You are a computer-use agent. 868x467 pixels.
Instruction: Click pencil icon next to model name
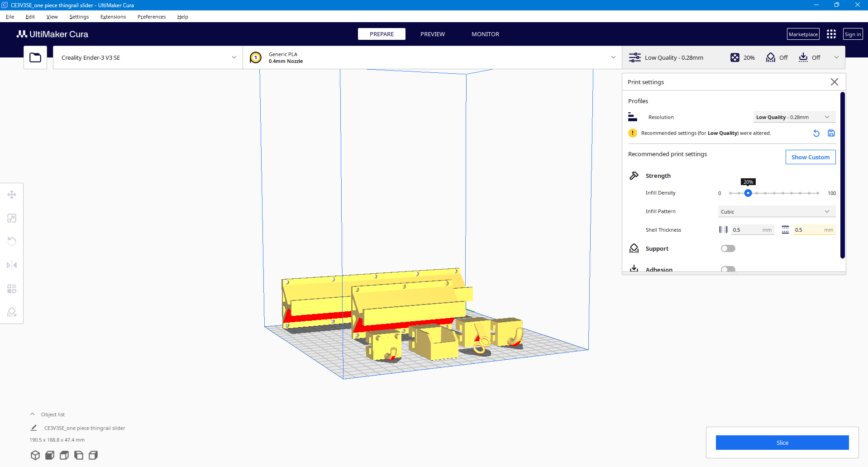[33, 428]
